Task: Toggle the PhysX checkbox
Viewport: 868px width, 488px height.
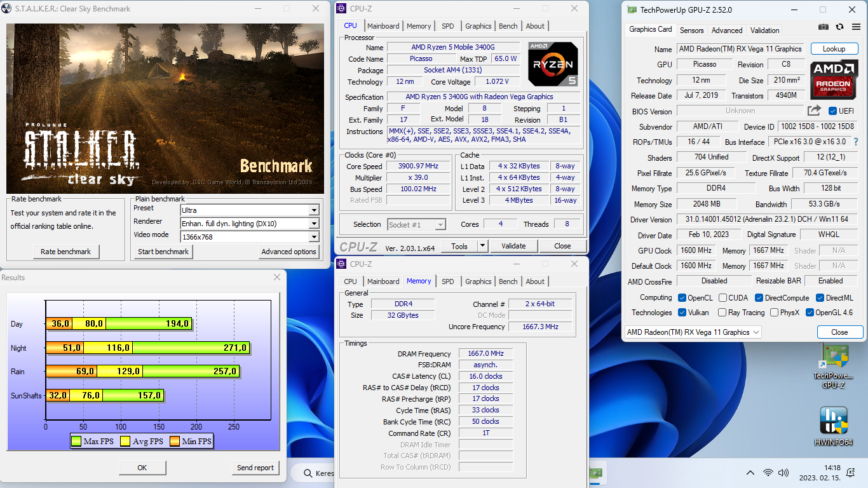Action: coord(774,313)
